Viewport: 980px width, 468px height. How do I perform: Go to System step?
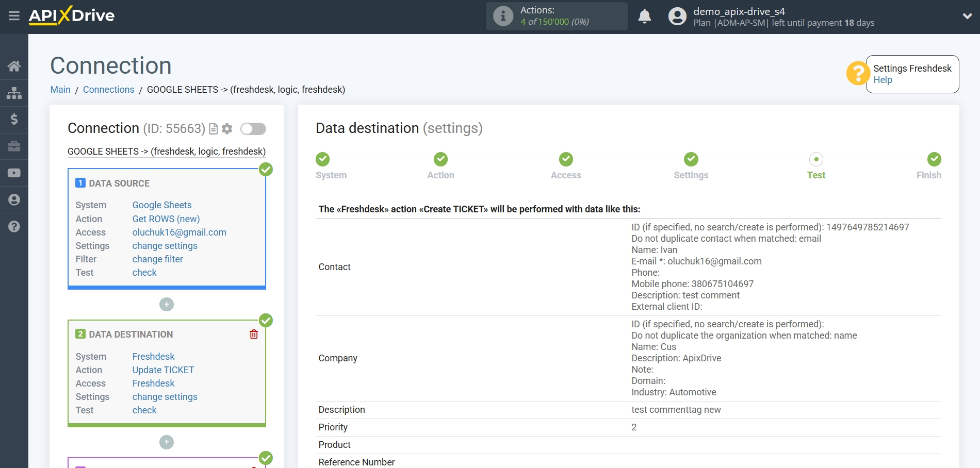click(323, 159)
